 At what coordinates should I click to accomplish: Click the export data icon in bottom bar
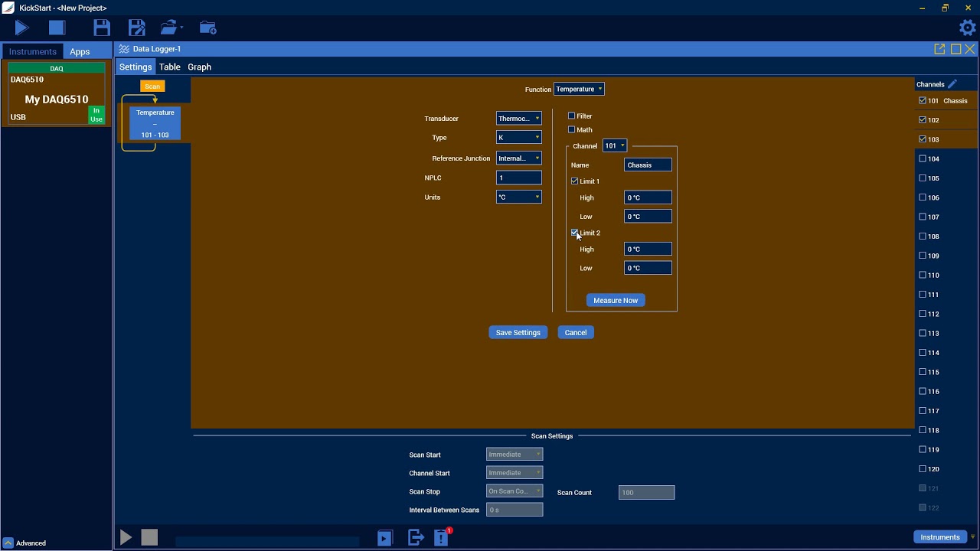(416, 538)
